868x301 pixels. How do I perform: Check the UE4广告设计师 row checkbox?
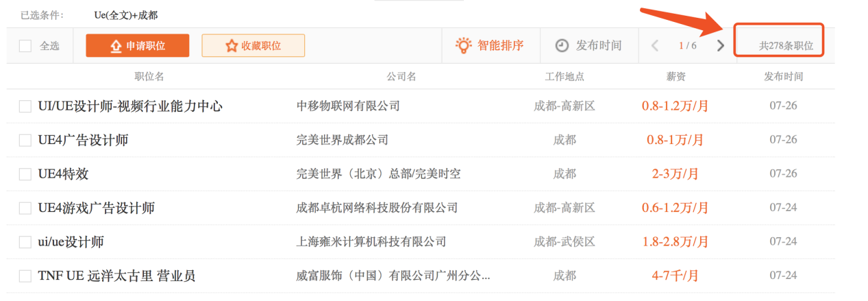click(x=25, y=140)
